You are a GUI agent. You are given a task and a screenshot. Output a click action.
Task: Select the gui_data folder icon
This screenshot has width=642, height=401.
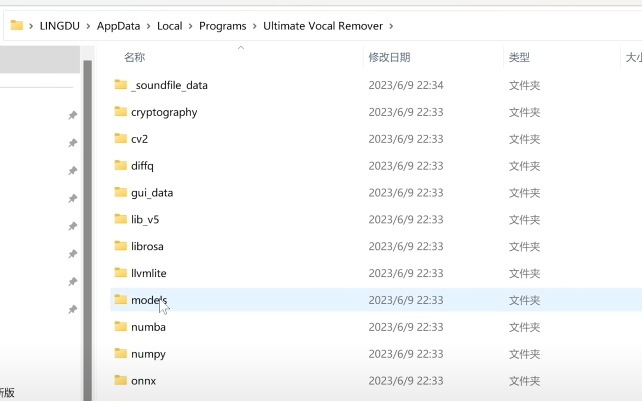120,192
